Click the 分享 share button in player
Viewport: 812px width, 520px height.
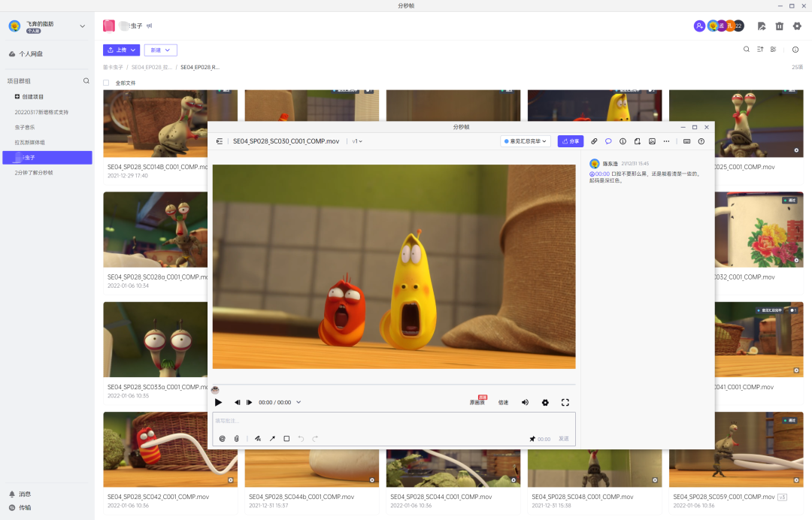(x=571, y=141)
